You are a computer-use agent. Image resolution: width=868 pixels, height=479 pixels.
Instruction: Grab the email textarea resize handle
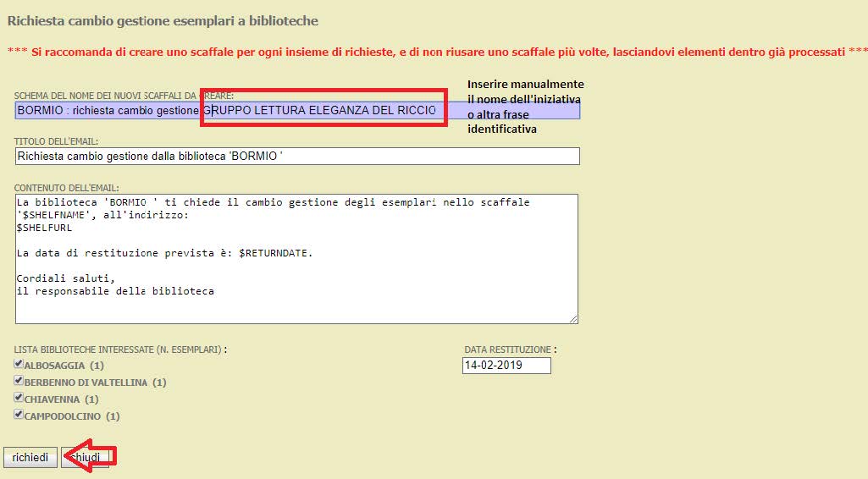coord(573,318)
